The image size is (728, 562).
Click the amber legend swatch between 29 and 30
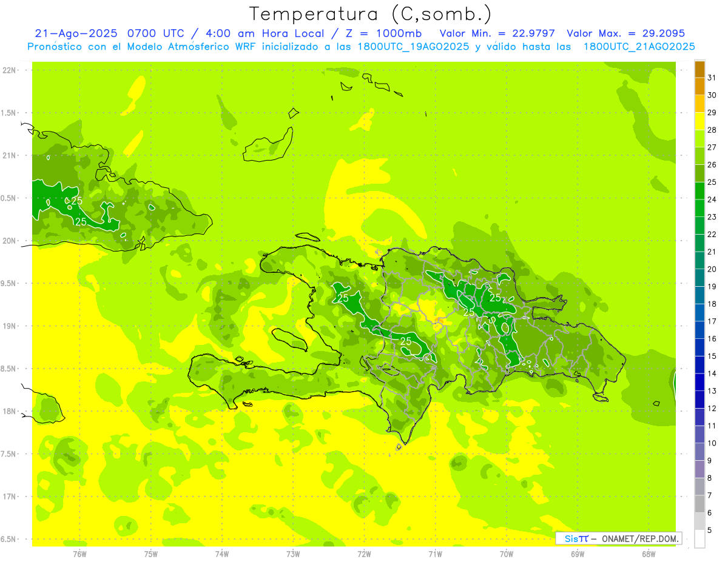[x=699, y=104]
